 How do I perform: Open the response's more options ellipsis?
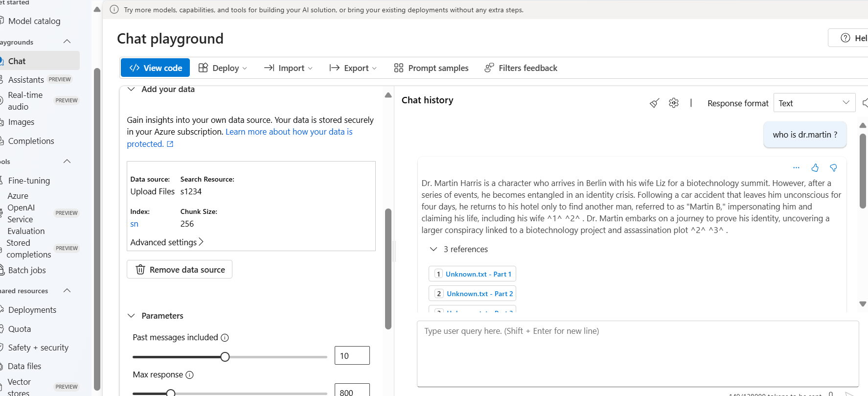point(796,168)
